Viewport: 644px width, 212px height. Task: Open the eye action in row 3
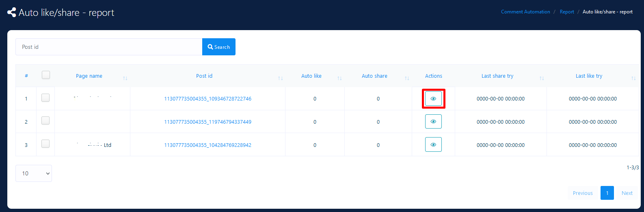point(433,145)
